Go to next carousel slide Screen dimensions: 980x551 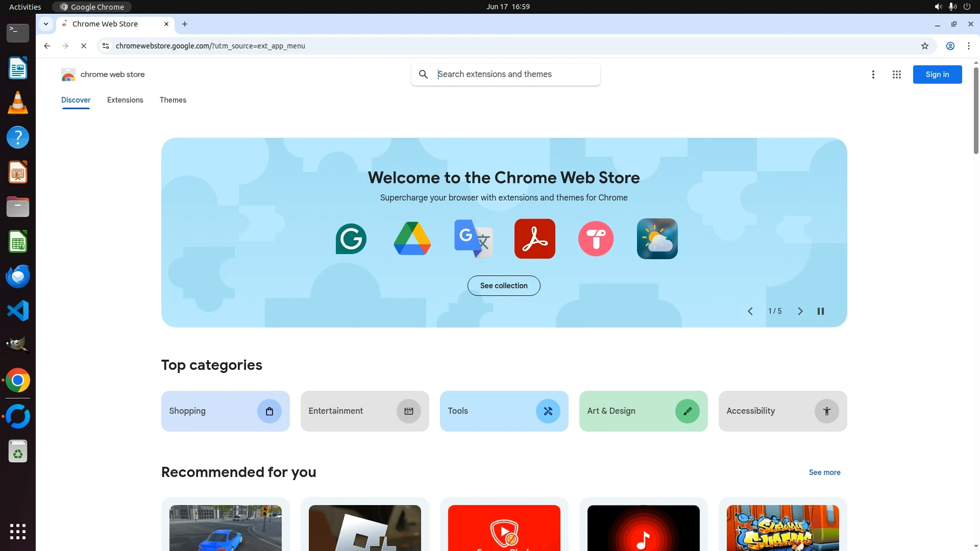click(x=800, y=311)
